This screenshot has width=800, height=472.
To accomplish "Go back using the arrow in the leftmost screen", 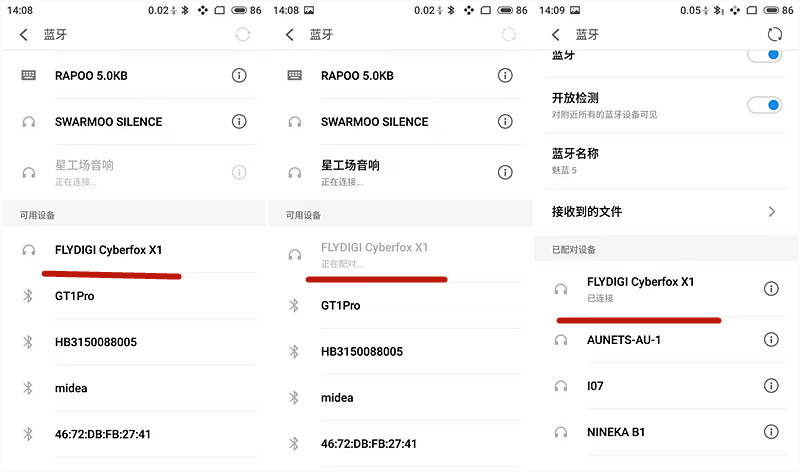I will tap(23, 34).
